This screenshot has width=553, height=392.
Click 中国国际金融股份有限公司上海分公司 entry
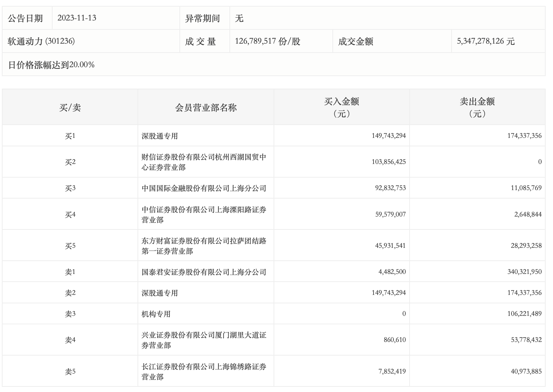point(204,188)
